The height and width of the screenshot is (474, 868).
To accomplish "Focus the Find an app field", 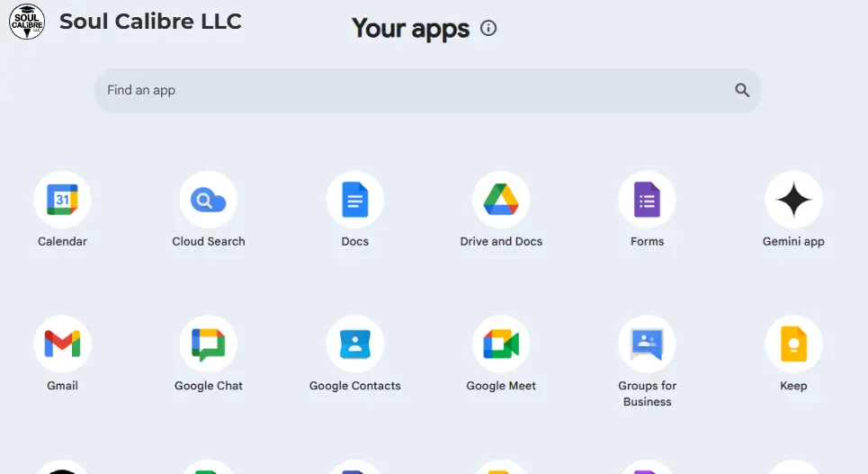I will [428, 90].
